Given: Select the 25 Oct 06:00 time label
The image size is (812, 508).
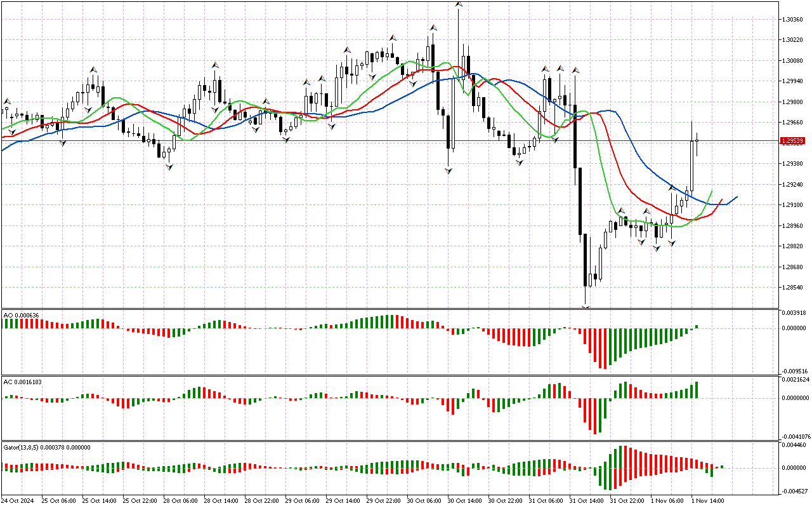Looking at the screenshot, I should 60,500.
